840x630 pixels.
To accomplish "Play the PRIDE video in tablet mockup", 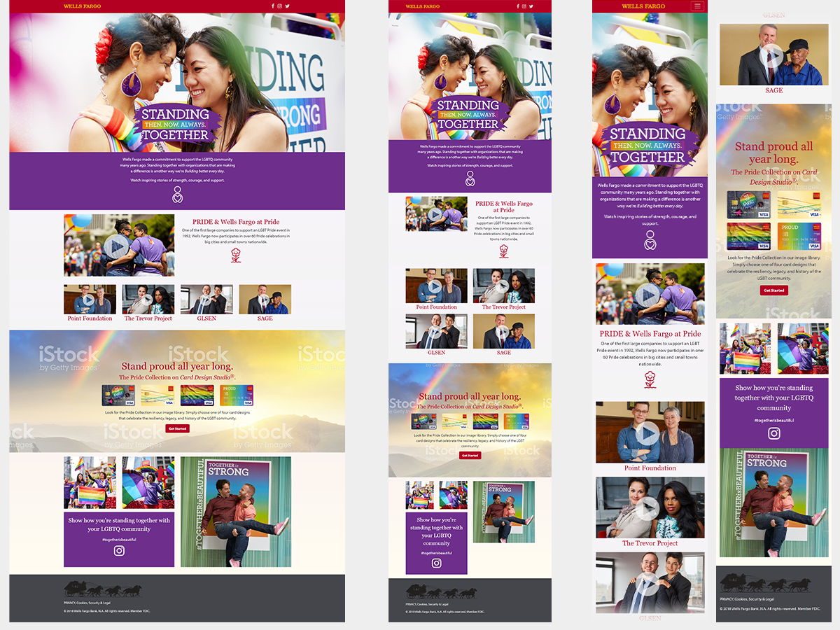I will point(436,213).
